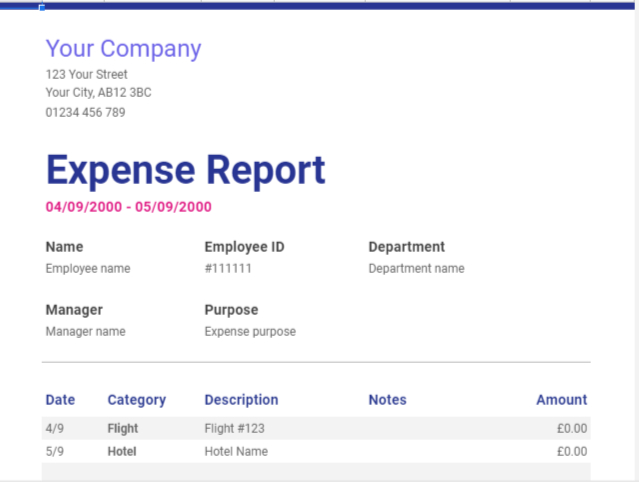Select the 'Your Company' title text
This screenshot has height=482, width=639.
(x=123, y=49)
